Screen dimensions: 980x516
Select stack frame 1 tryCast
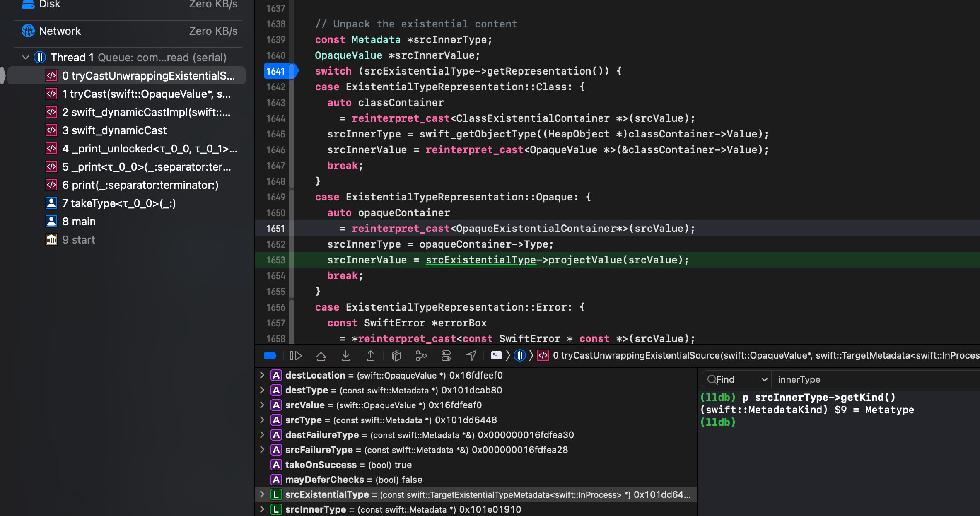point(127,94)
